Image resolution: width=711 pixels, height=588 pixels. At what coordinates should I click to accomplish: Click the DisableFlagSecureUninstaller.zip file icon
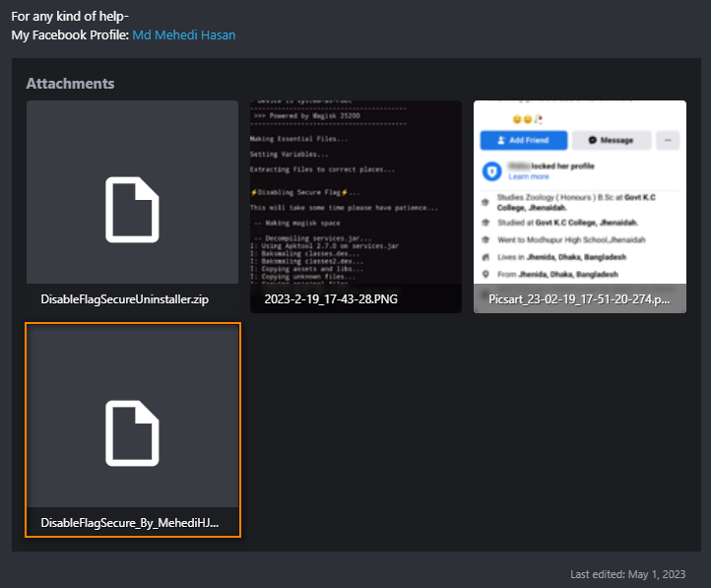(x=132, y=210)
